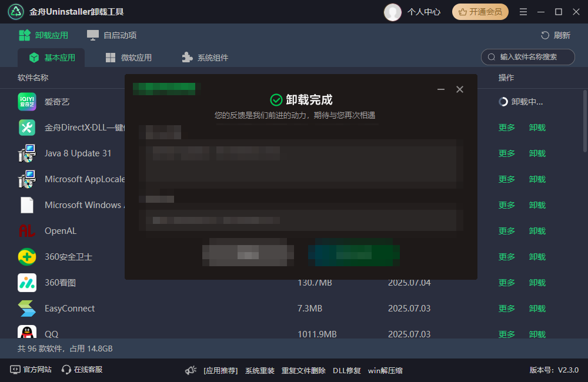This screenshot has height=382, width=588.
Task: Open 更多 for EasyConnect
Action: pos(507,309)
